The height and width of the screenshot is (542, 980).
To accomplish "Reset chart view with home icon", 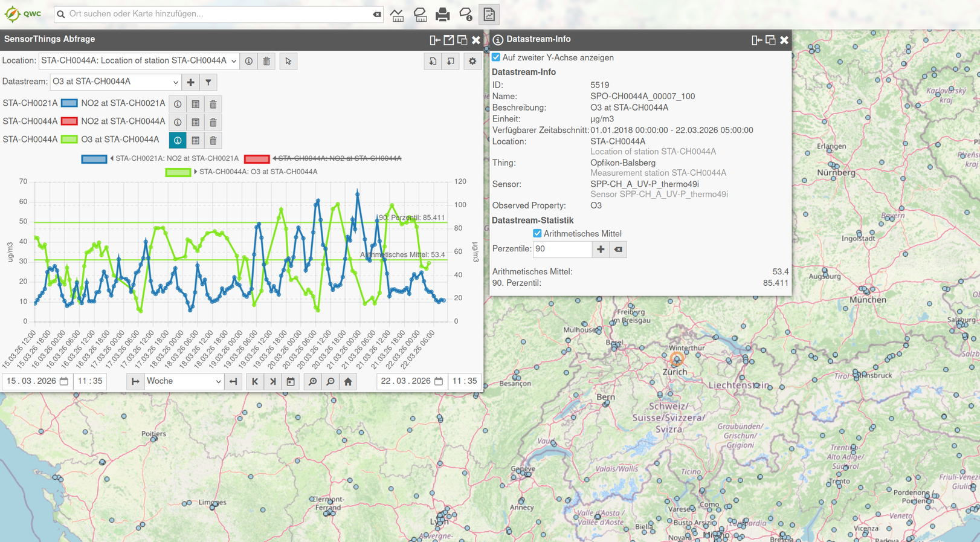I will (x=348, y=381).
